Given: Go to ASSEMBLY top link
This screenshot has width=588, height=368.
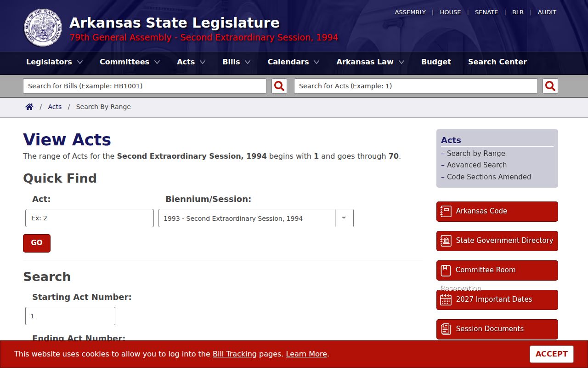Looking at the screenshot, I should click(410, 12).
